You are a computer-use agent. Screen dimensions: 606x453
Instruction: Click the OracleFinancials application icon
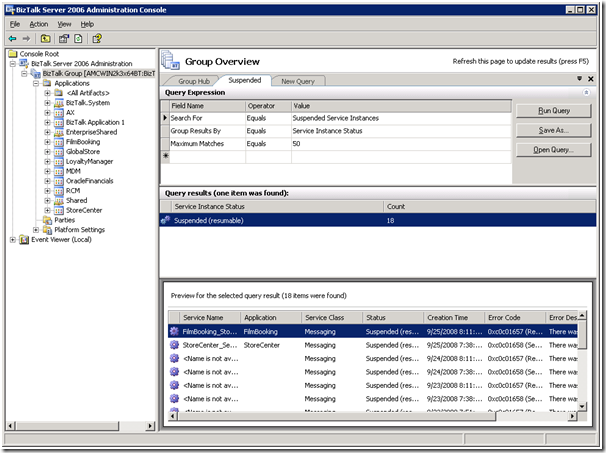[x=59, y=181]
